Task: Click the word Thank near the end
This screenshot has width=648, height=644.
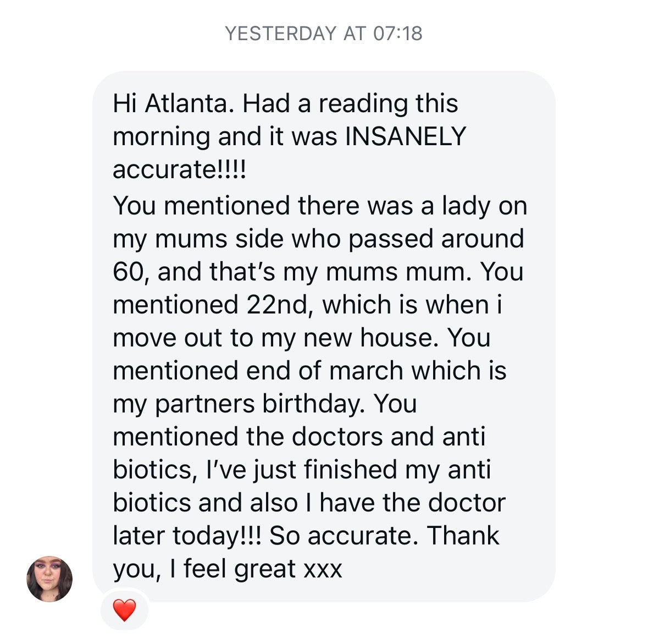Action: click(x=463, y=536)
